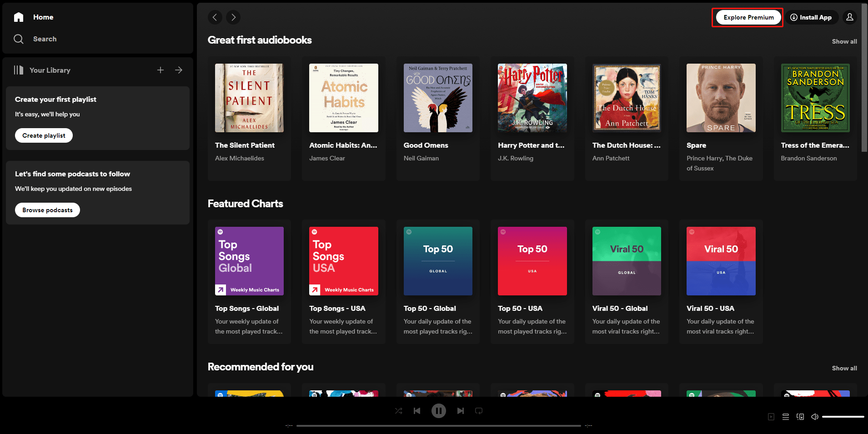Open the Queue icon
This screenshot has width=868, height=434.
coord(786,417)
